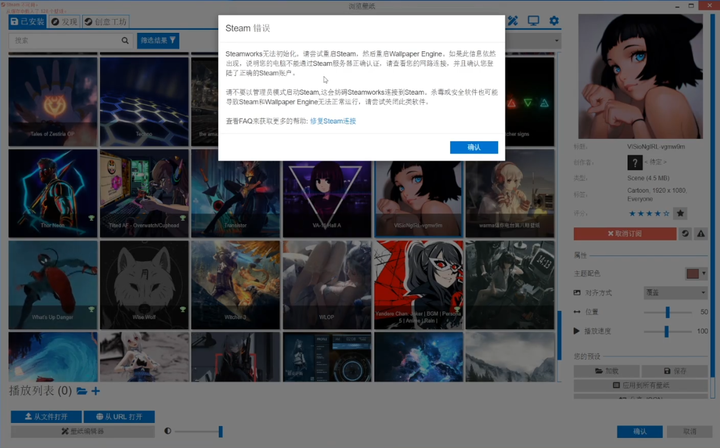The width and height of the screenshot is (720, 448).
Task: Expand the 对齐方式 alignment dropdown
Action: tap(675, 292)
